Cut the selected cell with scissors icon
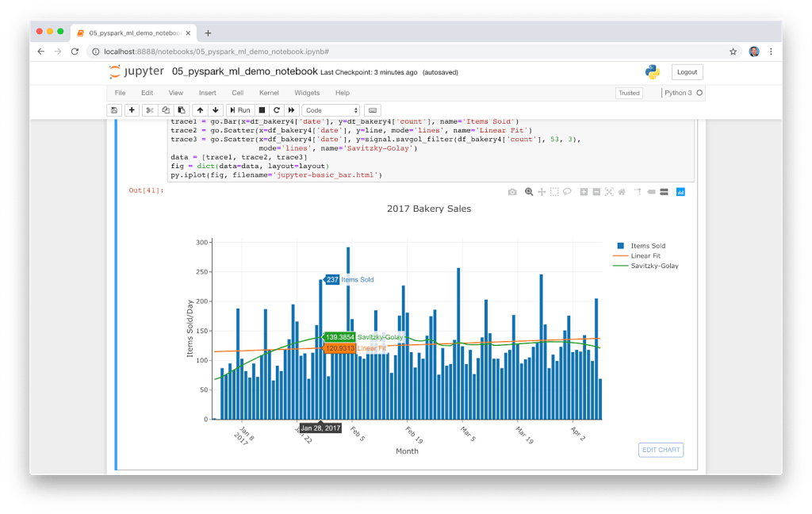 [x=150, y=110]
